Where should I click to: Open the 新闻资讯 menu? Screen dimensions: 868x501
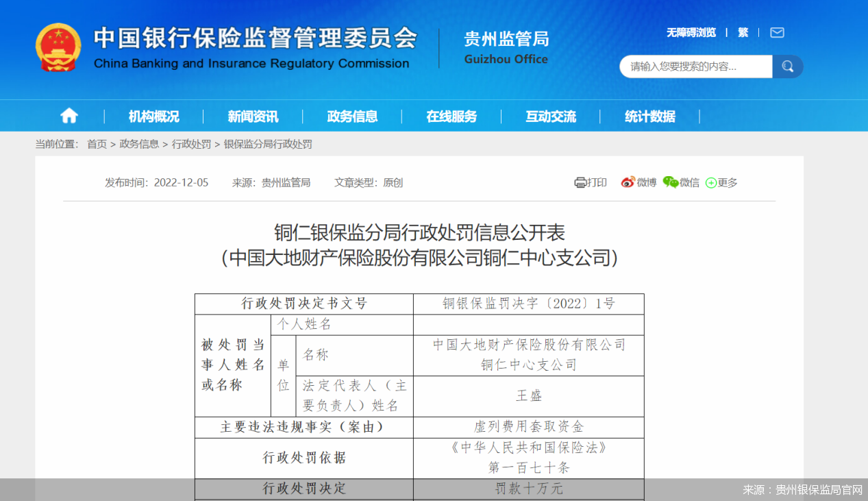tap(253, 117)
